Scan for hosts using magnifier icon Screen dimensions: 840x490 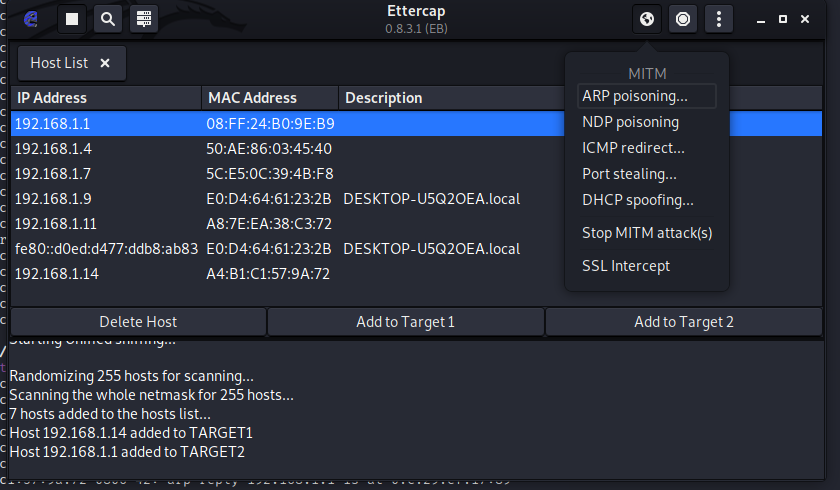coord(108,18)
